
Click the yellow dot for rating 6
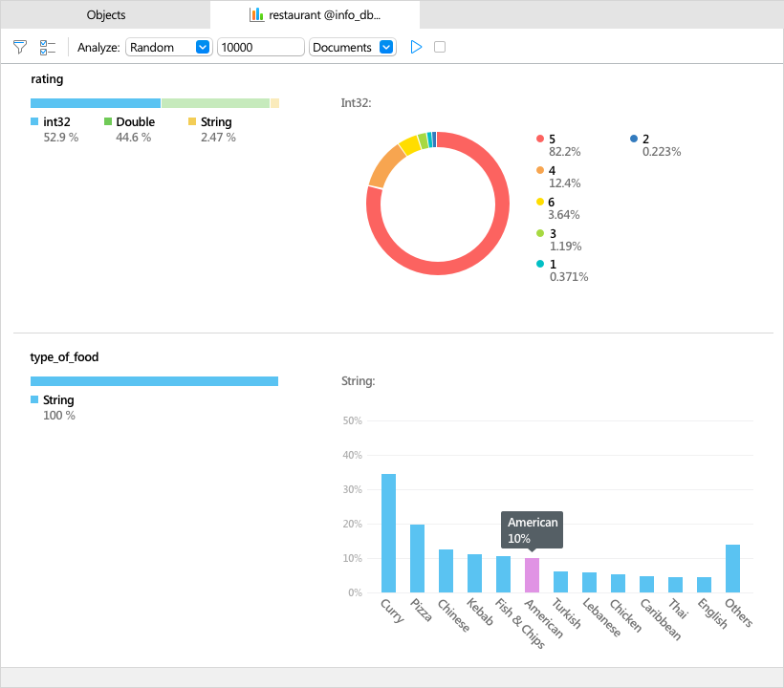(x=540, y=202)
